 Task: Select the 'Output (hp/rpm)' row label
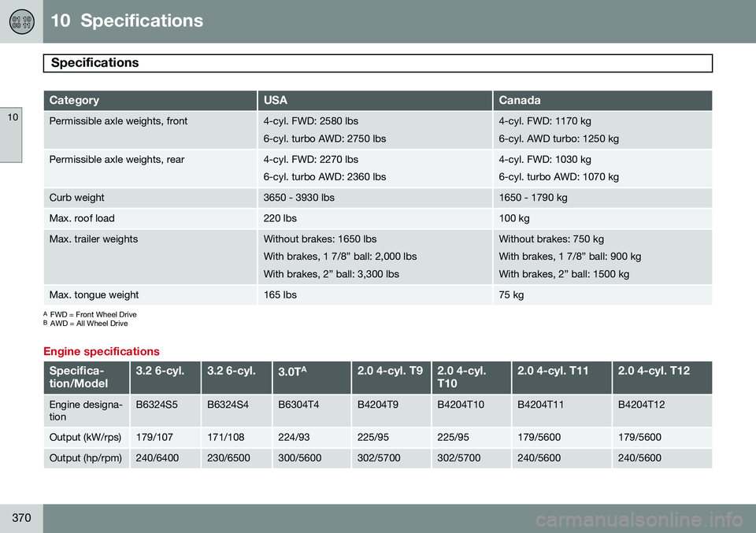tap(85, 458)
